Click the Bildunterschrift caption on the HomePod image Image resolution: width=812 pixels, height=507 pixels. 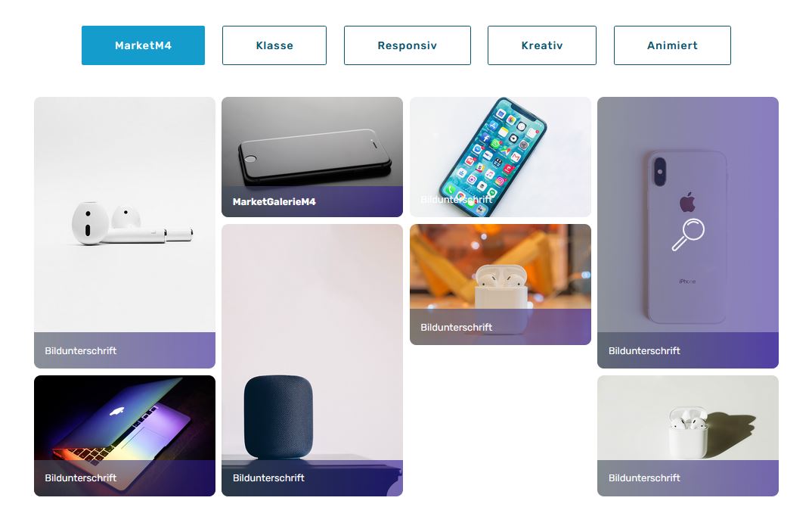(268, 477)
